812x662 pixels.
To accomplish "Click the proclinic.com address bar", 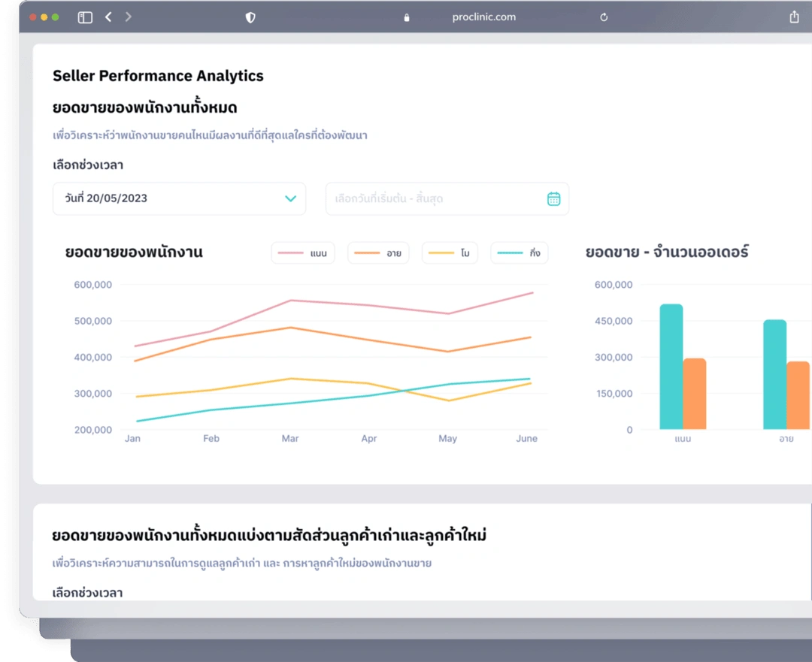I will point(484,17).
